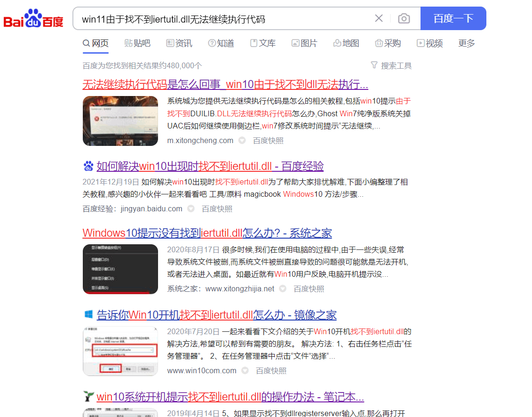
Task: Click m.xitongcheng.com source link
Action: click(200, 141)
